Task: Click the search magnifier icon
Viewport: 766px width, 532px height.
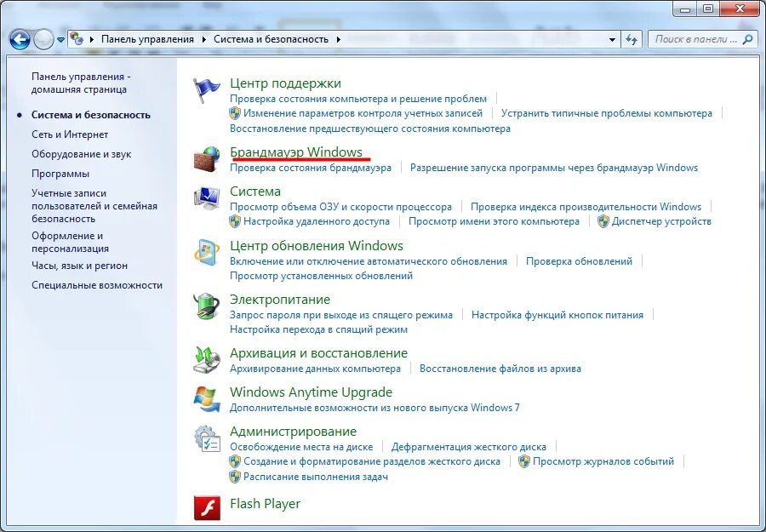Action: pyautogui.click(x=747, y=39)
